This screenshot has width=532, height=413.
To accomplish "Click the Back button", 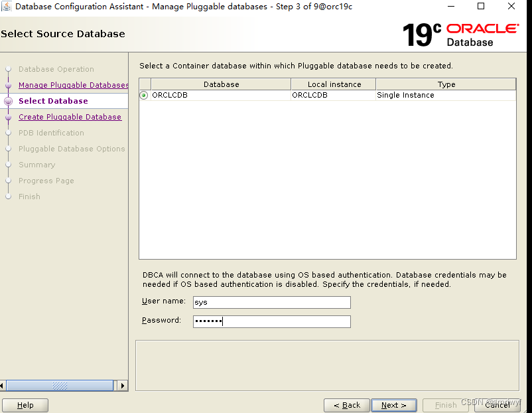I will coord(347,405).
